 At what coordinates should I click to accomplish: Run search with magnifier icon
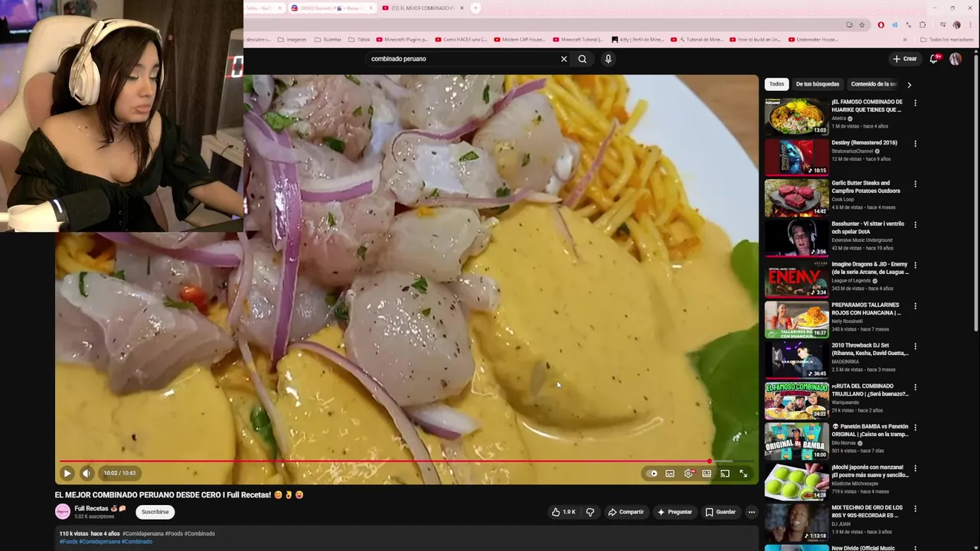[x=583, y=59]
